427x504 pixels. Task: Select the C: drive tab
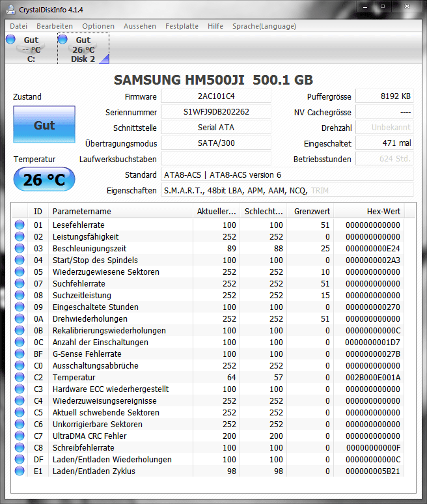tap(31, 49)
